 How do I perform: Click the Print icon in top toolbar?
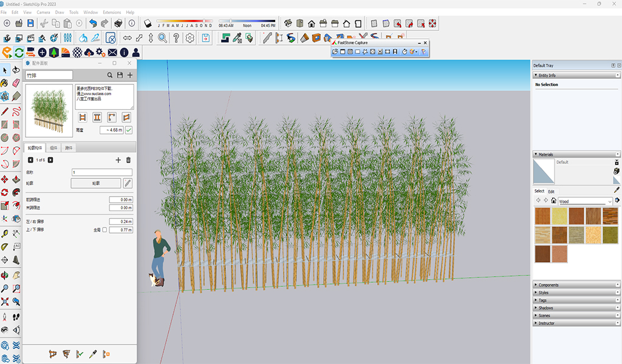(x=118, y=23)
